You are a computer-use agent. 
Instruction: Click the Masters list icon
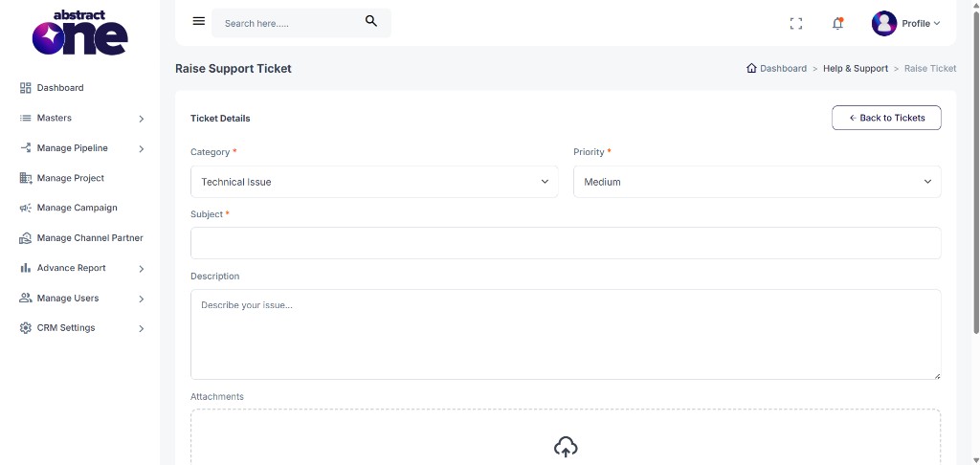tap(26, 118)
